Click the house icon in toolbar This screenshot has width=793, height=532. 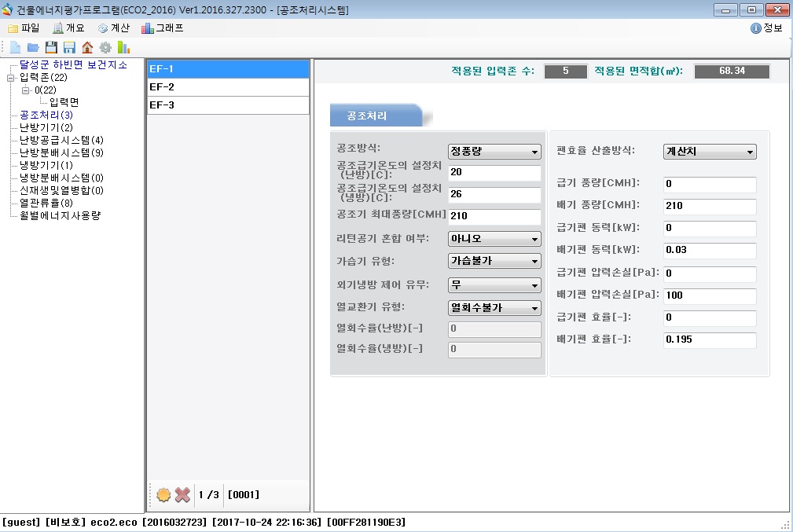coord(87,47)
